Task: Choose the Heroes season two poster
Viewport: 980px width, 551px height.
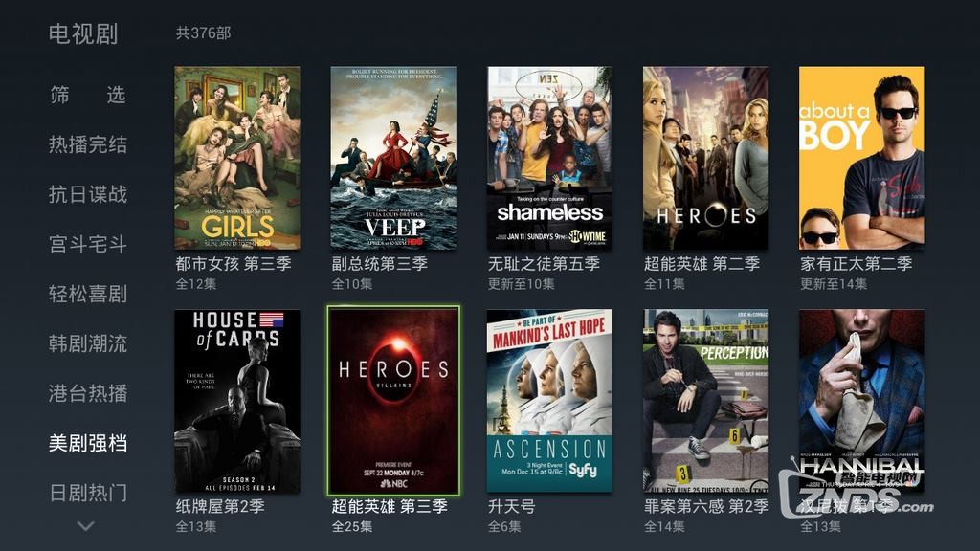Action: 705,158
